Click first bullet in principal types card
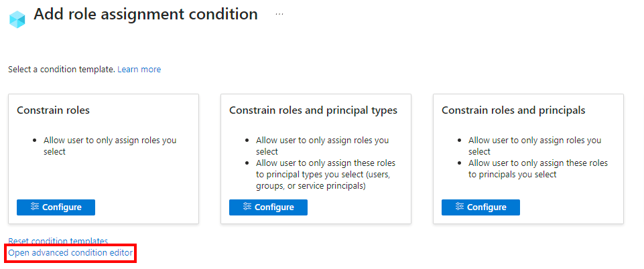This screenshot has width=644, height=269. point(322,146)
